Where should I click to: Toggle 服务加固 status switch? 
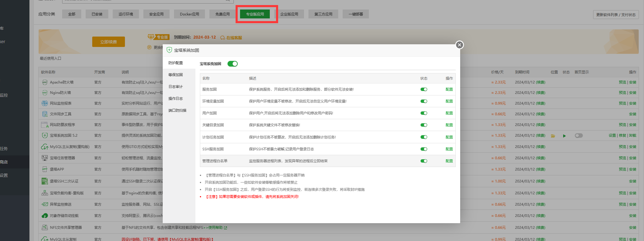pyautogui.click(x=424, y=89)
